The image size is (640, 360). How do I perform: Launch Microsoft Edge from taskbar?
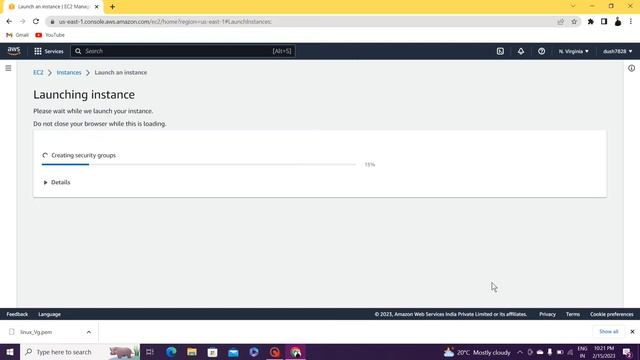point(171,352)
